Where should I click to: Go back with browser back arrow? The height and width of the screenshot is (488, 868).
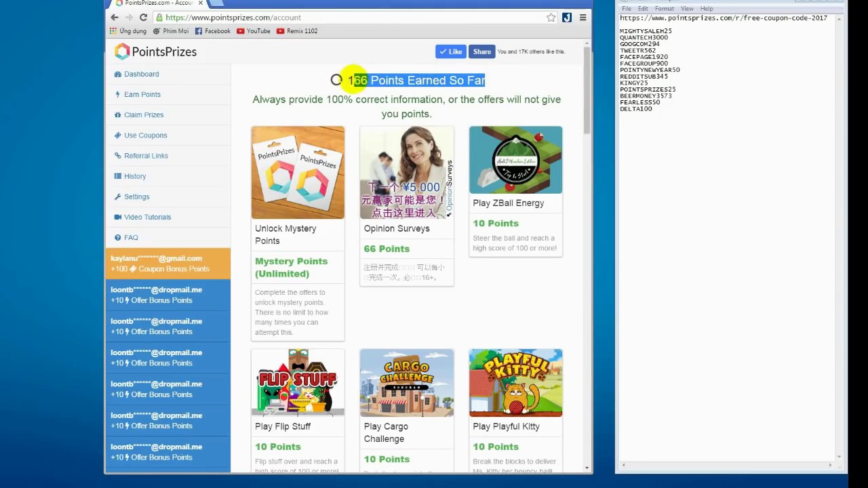[x=114, y=18]
